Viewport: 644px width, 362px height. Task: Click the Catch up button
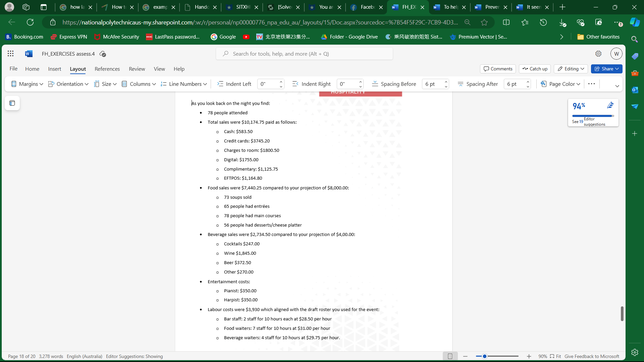click(535, 69)
